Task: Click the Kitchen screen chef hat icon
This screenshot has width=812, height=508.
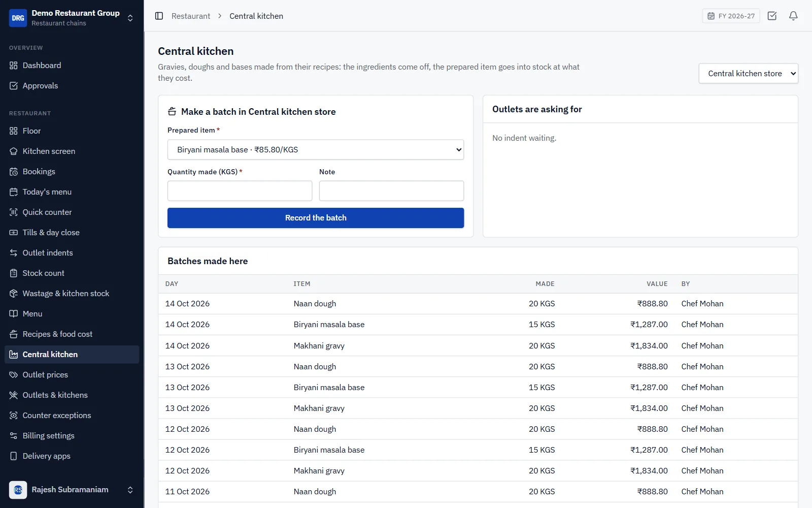Action: pyautogui.click(x=14, y=151)
